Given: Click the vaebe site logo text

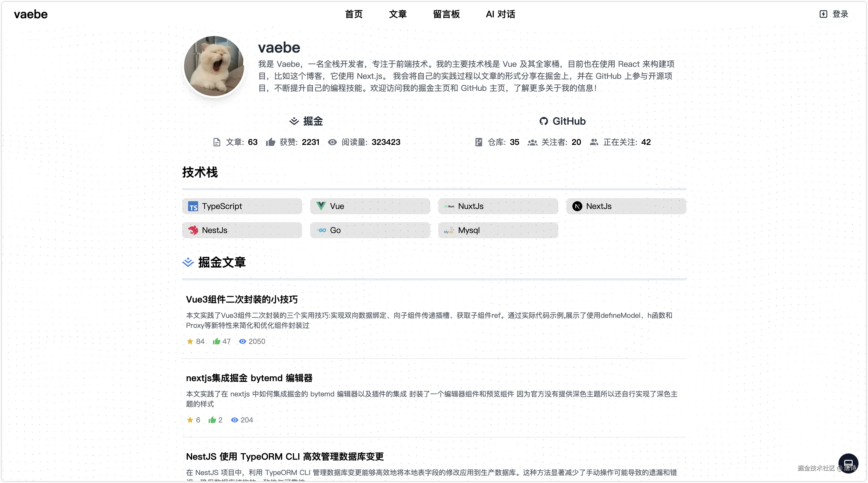Looking at the screenshot, I should point(31,14).
